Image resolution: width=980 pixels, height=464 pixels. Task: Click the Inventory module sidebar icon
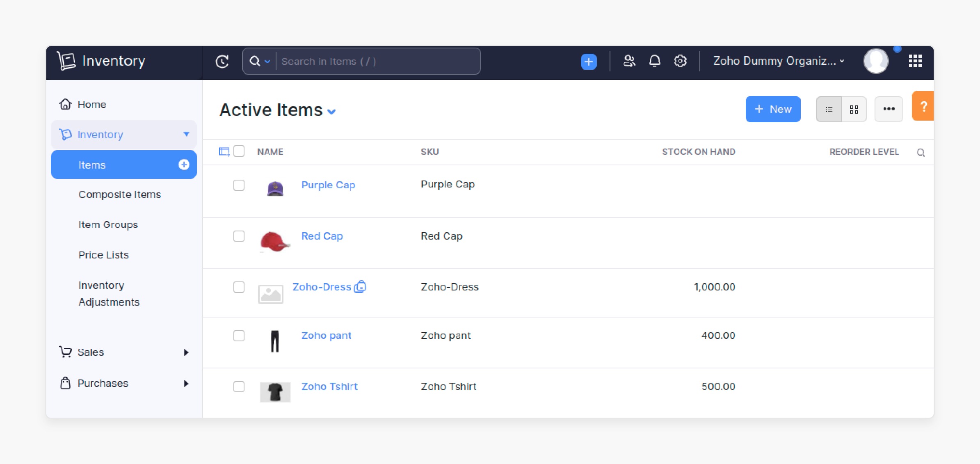(65, 134)
